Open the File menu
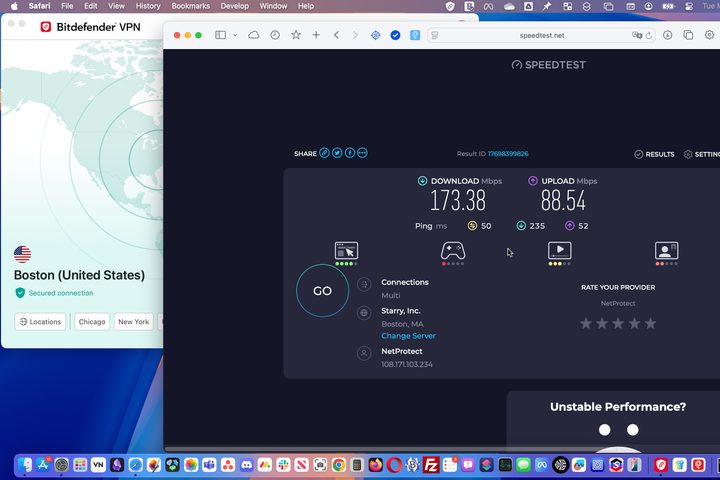 coord(67,6)
